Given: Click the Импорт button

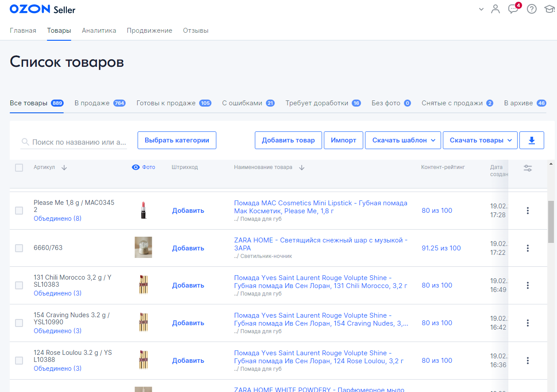Looking at the screenshot, I should tap(344, 140).
